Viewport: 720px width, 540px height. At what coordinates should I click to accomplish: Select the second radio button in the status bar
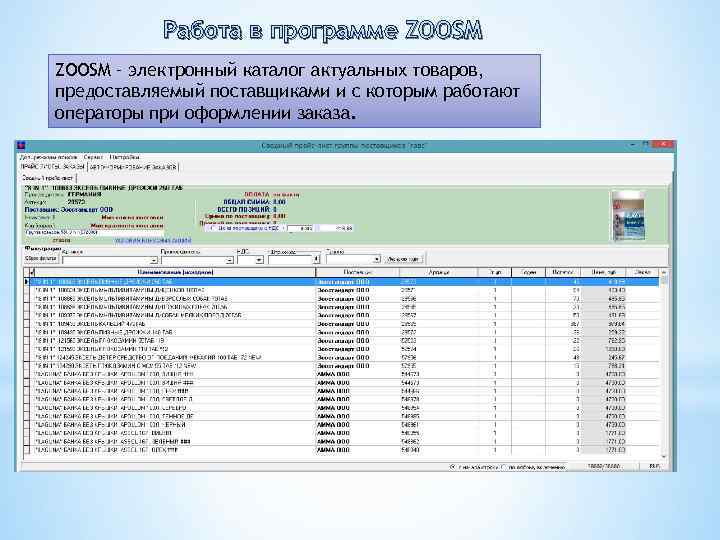(x=504, y=467)
